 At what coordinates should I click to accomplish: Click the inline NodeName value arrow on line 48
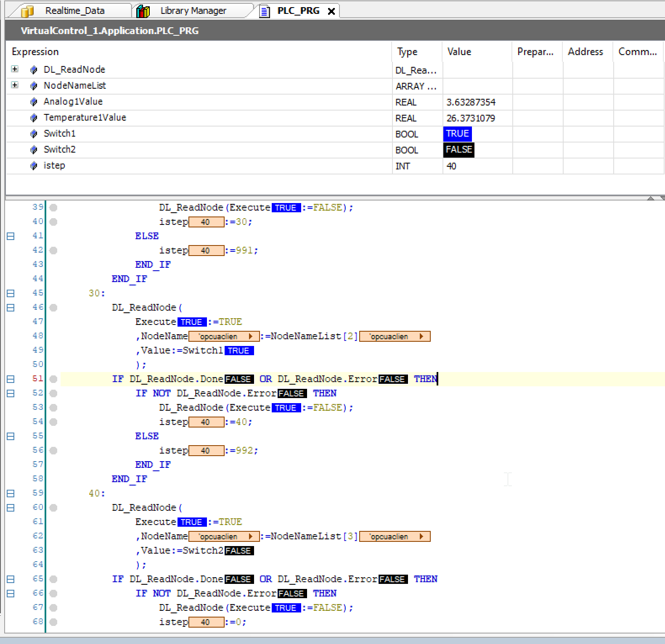coord(251,336)
